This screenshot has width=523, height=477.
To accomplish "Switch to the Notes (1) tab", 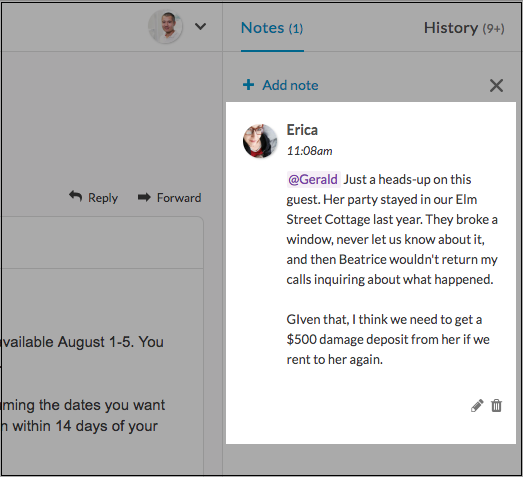I will [272, 28].
